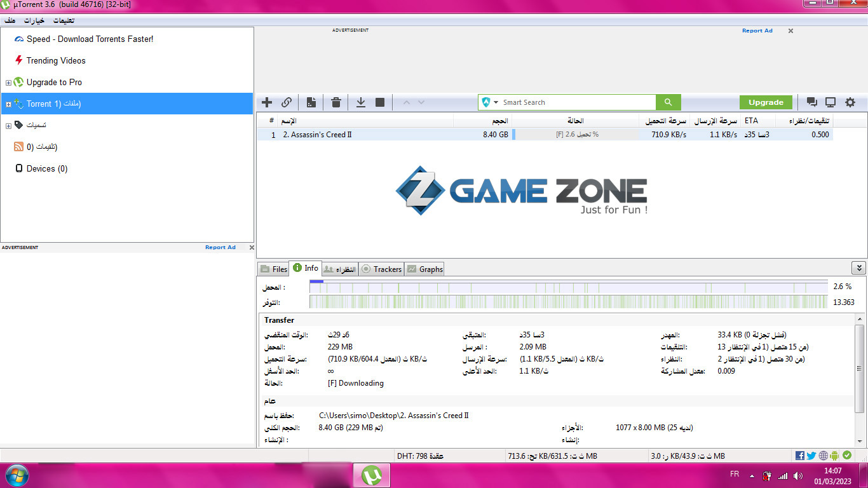This screenshot has height=488, width=868.
Task: Stop the torrent with the square icon
Action: (380, 102)
